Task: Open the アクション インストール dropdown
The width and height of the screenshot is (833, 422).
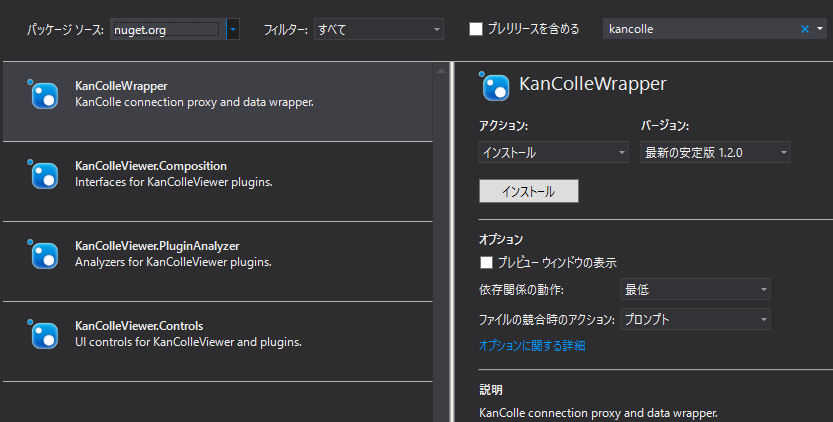Action: (554, 153)
